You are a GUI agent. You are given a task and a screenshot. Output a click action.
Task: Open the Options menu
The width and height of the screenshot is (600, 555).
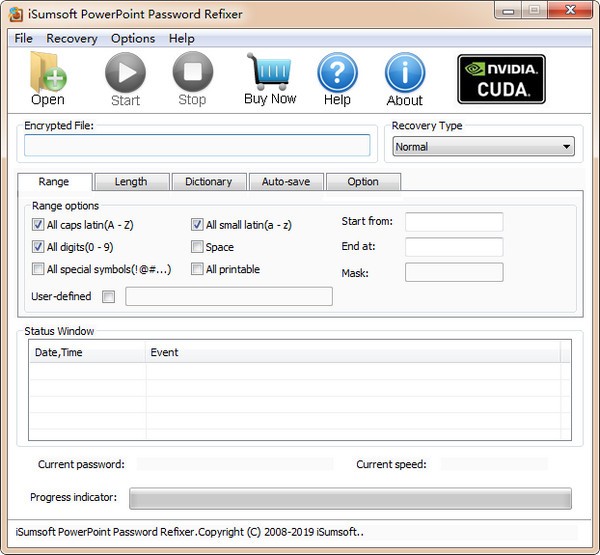click(x=133, y=38)
